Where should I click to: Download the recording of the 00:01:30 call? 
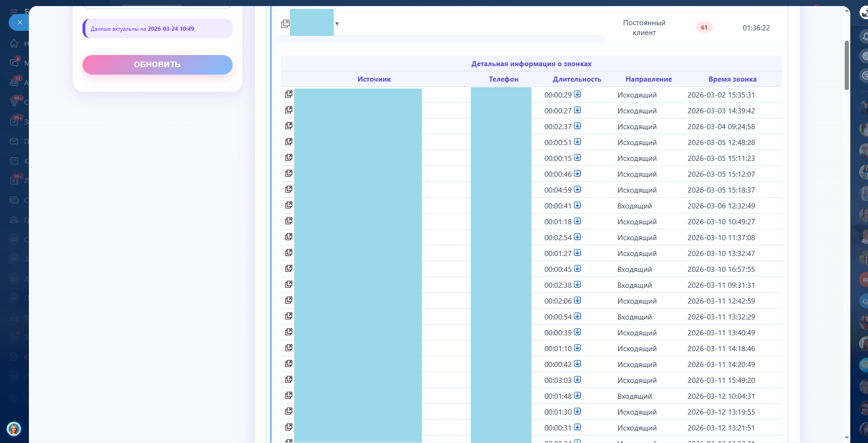(x=578, y=411)
